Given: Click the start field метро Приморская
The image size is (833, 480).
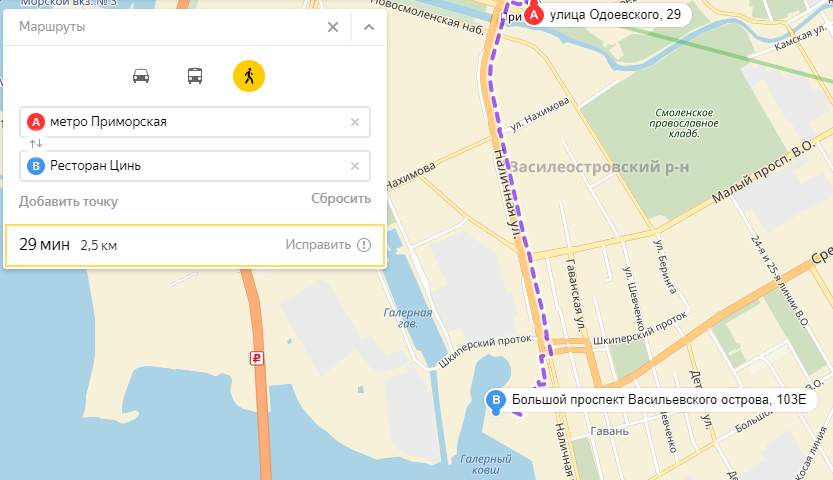Looking at the screenshot, I should pyautogui.click(x=195, y=122).
